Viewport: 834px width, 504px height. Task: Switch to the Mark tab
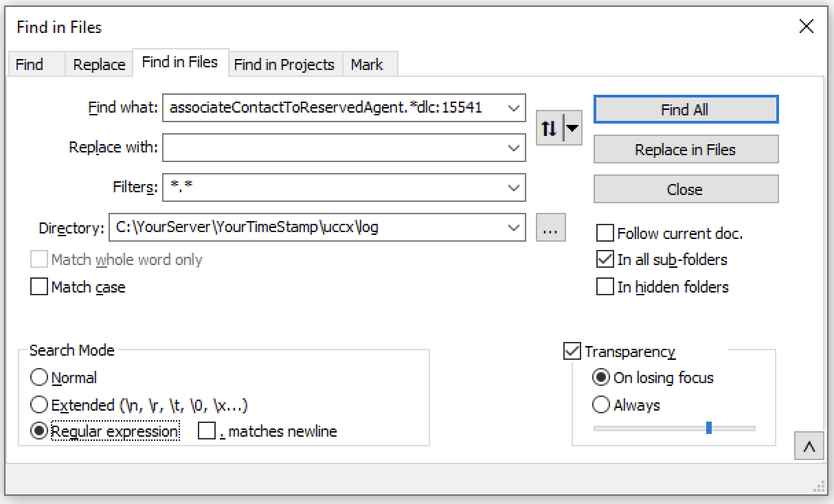(x=370, y=64)
